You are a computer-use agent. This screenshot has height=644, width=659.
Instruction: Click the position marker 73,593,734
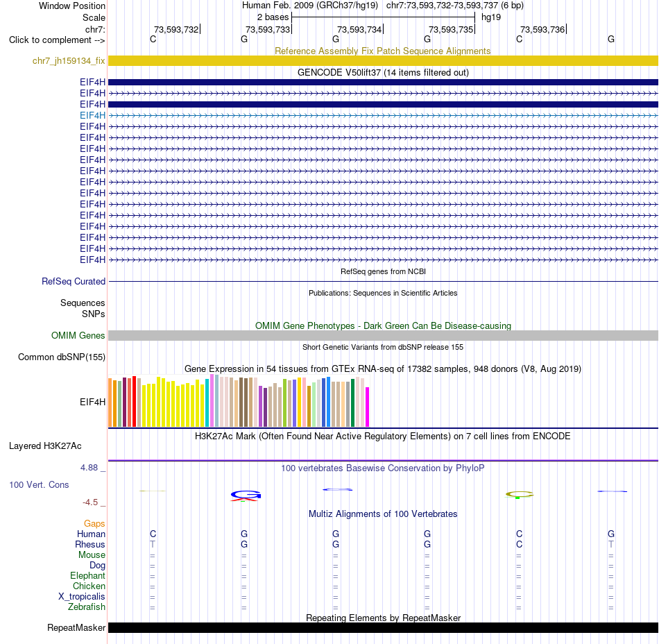[360, 29]
